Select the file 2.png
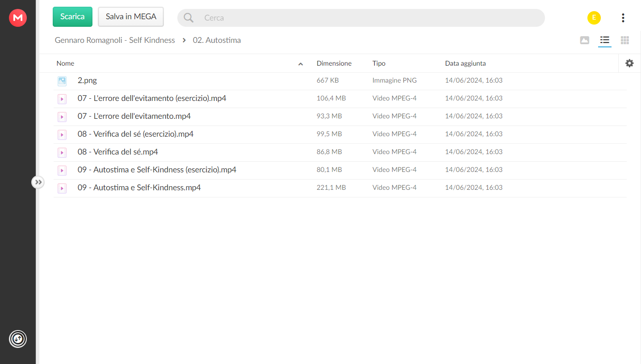The width and height of the screenshot is (641, 364). 87,81
